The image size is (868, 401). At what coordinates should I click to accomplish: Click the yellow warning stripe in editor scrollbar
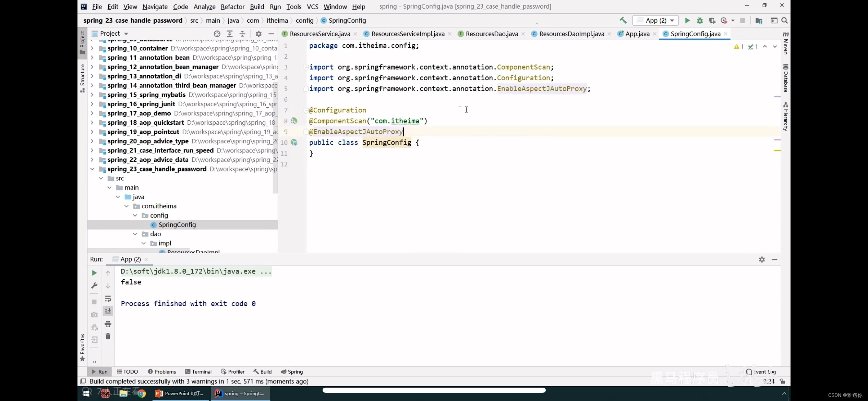[777, 150]
